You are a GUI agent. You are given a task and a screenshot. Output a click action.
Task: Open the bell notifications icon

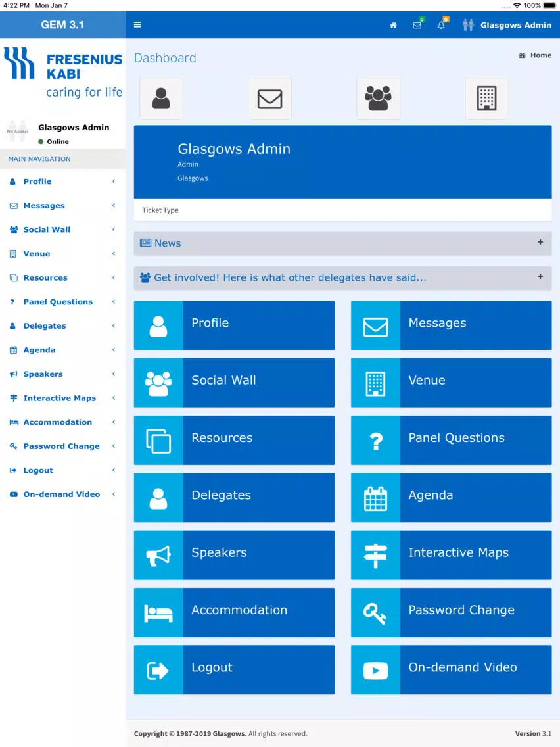(442, 25)
